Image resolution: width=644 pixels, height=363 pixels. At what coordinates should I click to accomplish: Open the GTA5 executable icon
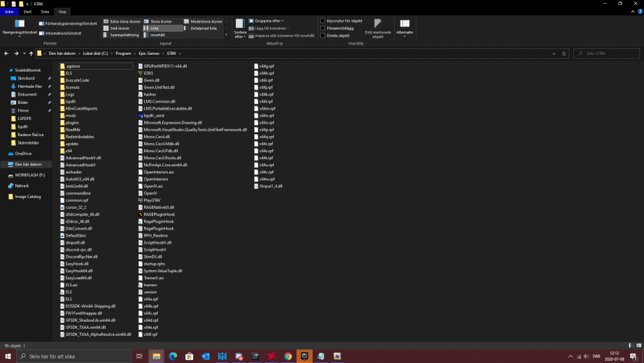[x=140, y=73]
